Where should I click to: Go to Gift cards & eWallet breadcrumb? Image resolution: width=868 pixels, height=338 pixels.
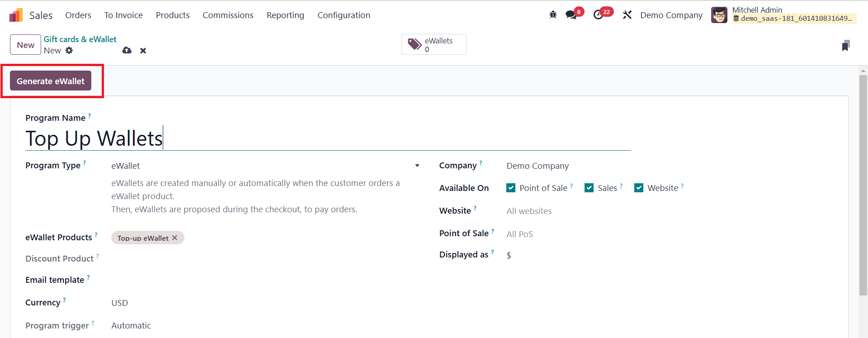(x=80, y=39)
